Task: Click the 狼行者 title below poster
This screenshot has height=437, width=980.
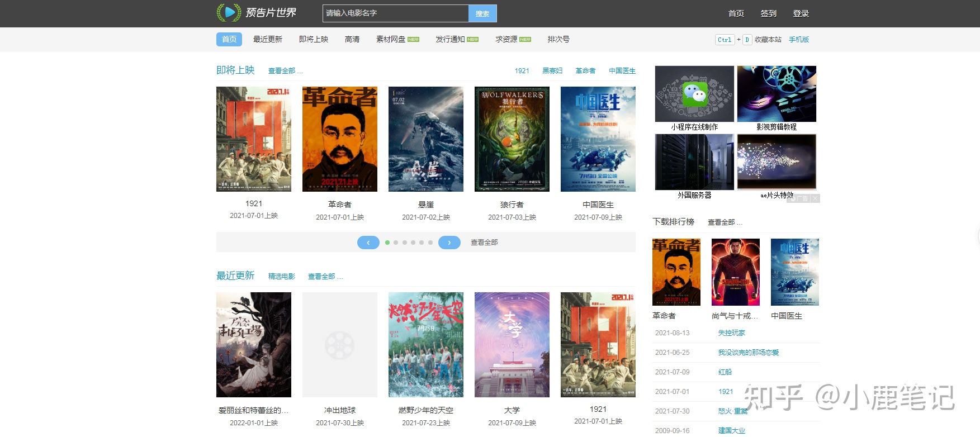Action: tap(512, 205)
